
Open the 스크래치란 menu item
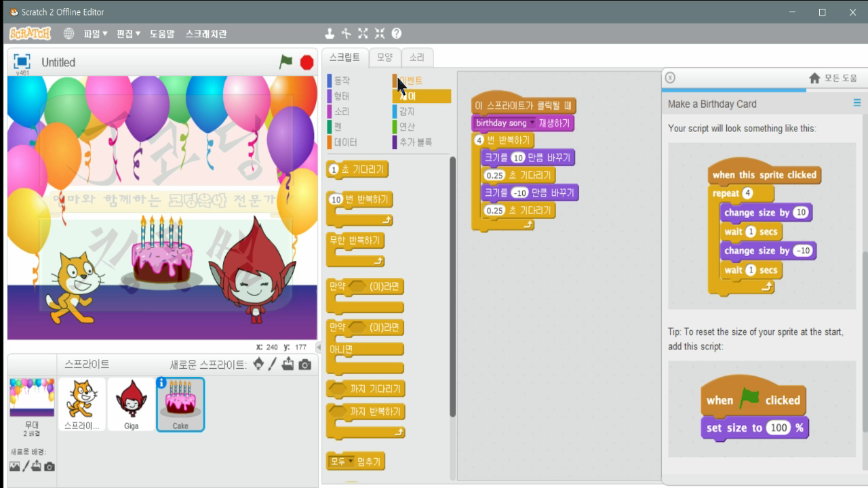tap(206, 33)
